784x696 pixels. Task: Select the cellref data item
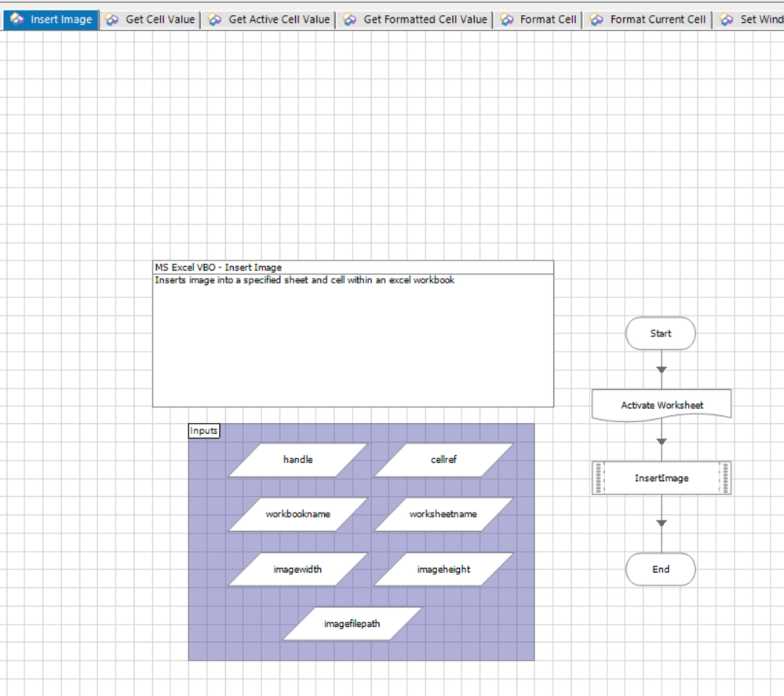[443, 460]
